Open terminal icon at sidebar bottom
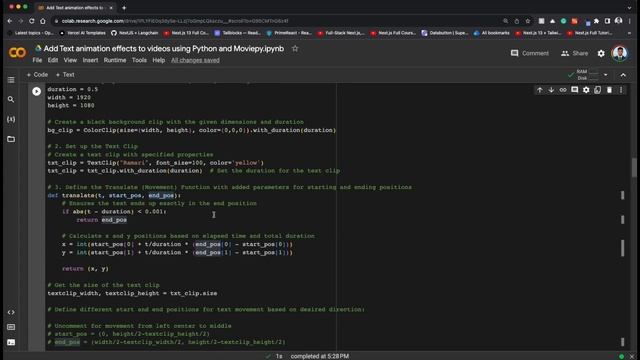The height and width of the screenshot is (360, 640). 11,342
